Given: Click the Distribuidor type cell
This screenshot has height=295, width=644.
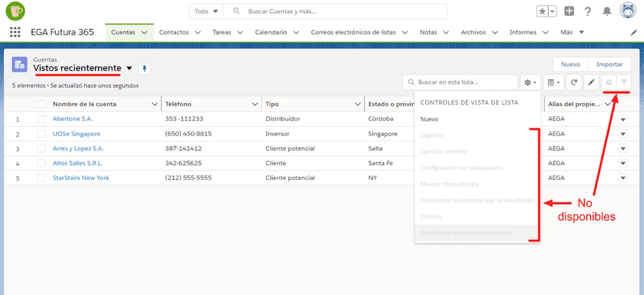Looking at the screenshot, I should coord(283,119).
